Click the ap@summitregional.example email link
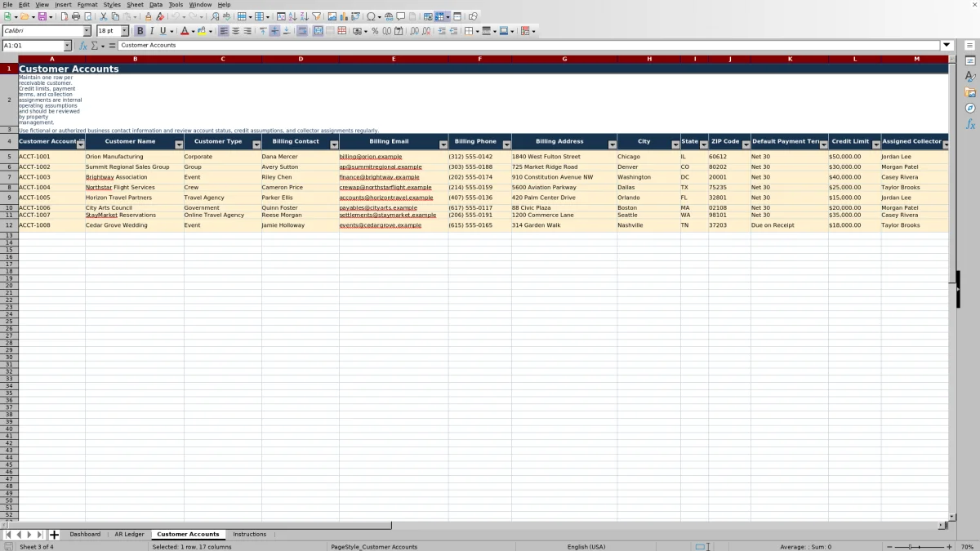This screenshot has height=551, width=980. tap(381, 167)
